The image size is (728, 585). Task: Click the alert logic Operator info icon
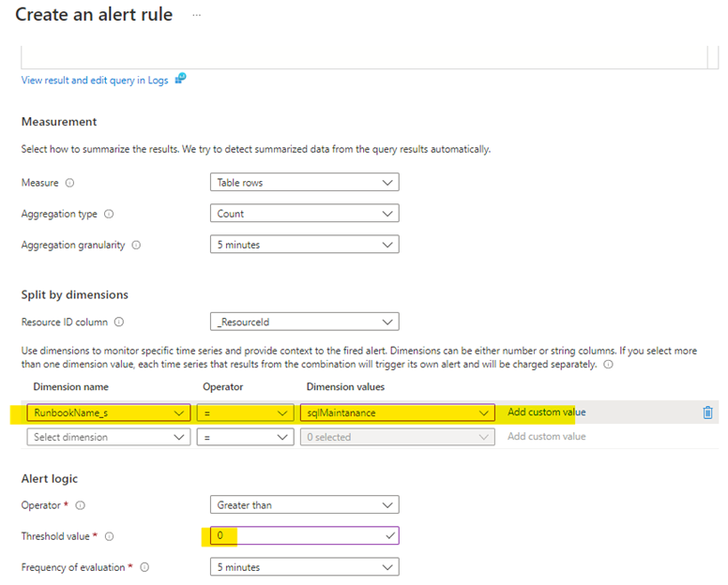80,505
